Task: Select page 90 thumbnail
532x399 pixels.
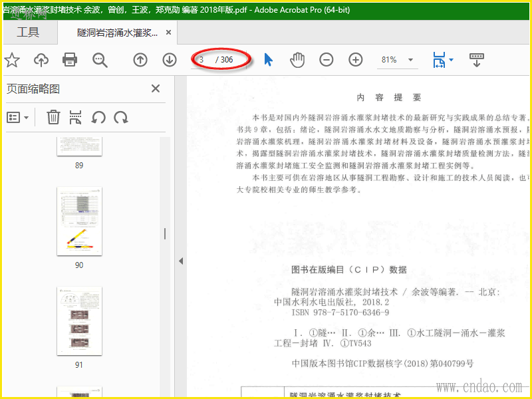Action: [x=79, y=221]
